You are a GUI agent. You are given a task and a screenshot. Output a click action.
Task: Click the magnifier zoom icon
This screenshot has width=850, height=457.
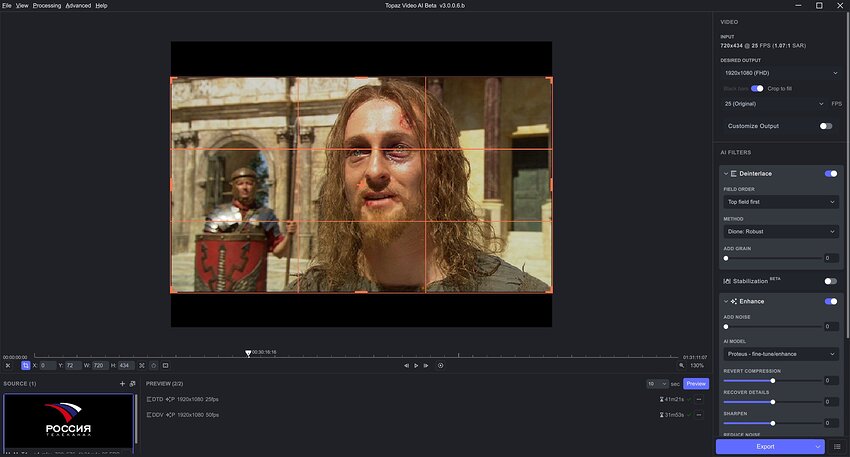(681, 365)
